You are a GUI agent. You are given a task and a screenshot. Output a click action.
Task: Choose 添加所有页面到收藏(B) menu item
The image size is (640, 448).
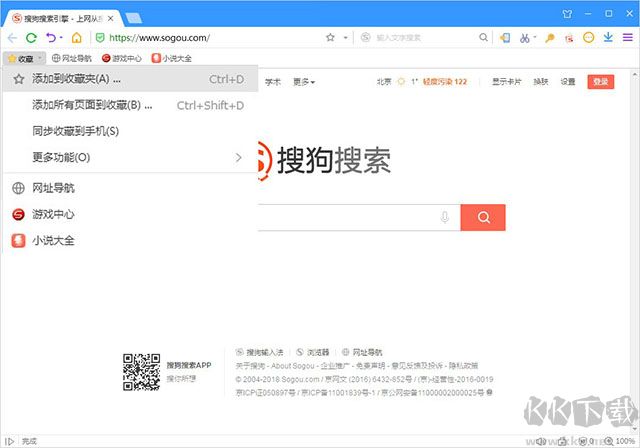[131, 105]
